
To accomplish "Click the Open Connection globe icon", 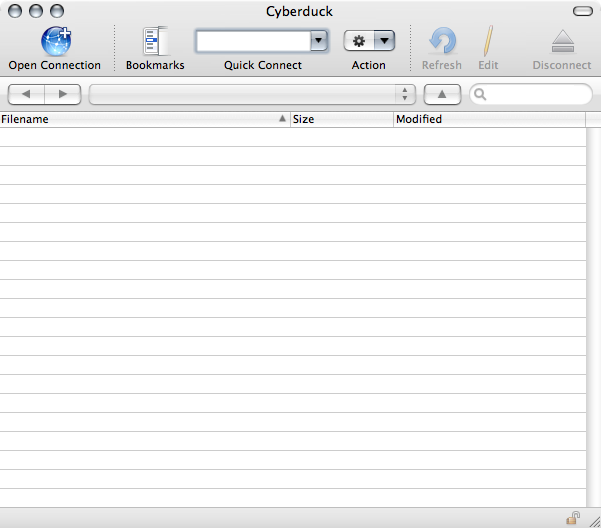I will coord(55,41).
